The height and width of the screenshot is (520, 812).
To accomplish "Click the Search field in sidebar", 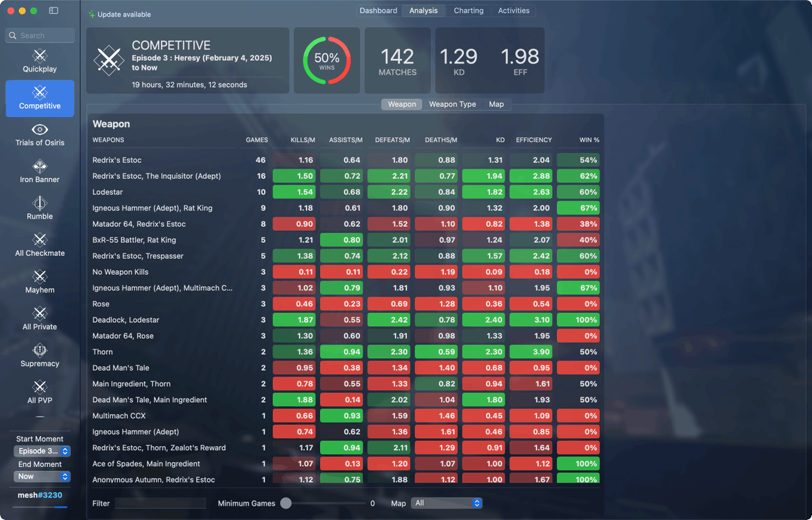I will coord(40,35).
